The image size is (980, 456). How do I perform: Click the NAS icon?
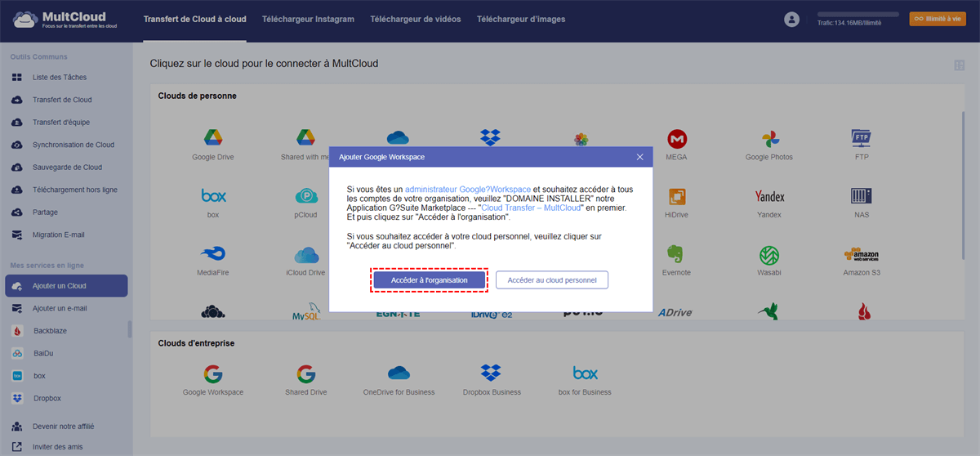pos(862,196)
